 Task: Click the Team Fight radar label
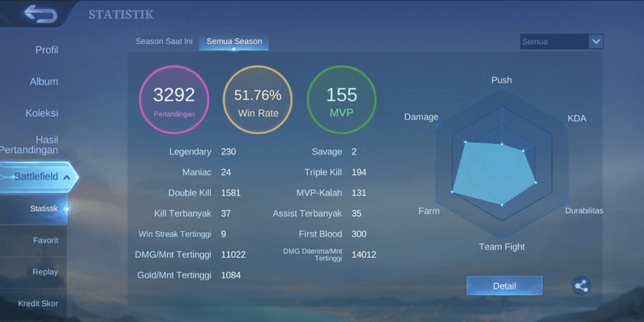(x=502, y=247)
